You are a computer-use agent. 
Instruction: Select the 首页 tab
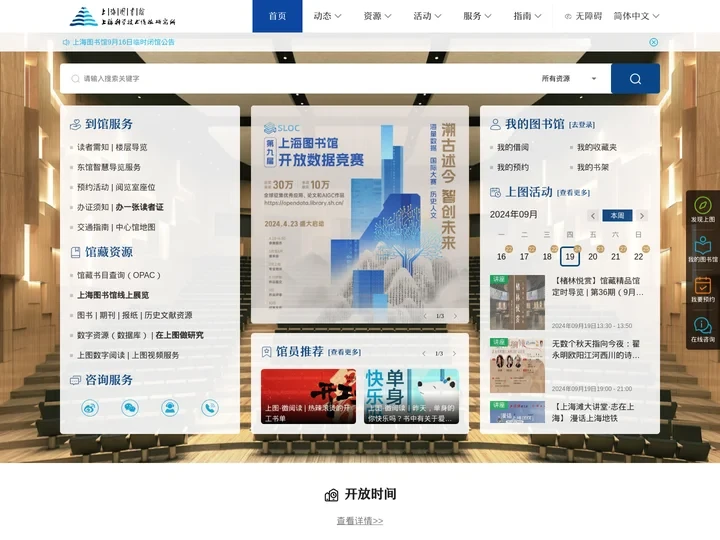pyautogui.click(x=277, y=16)
